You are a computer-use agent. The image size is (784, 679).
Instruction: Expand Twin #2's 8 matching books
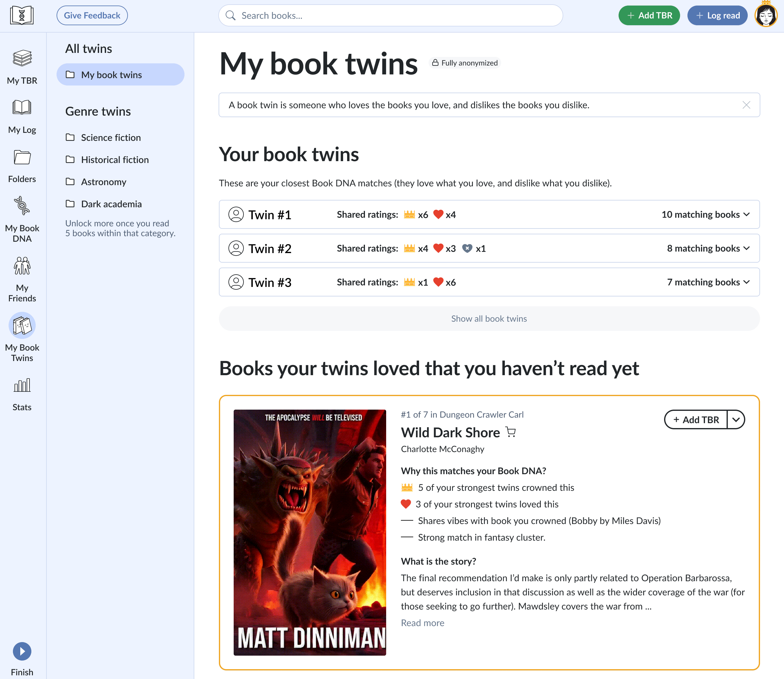pos(708,248)
